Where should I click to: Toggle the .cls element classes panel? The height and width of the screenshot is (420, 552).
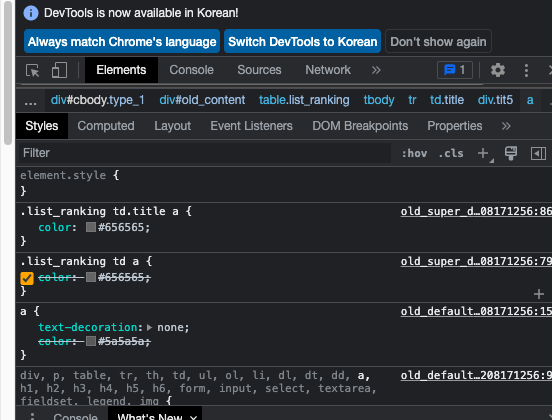(x=451, y=153)
